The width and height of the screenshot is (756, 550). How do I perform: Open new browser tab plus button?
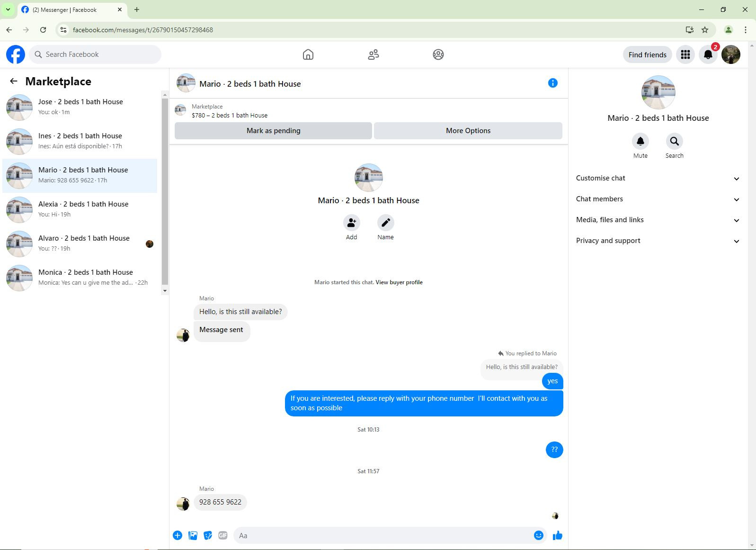137,9
